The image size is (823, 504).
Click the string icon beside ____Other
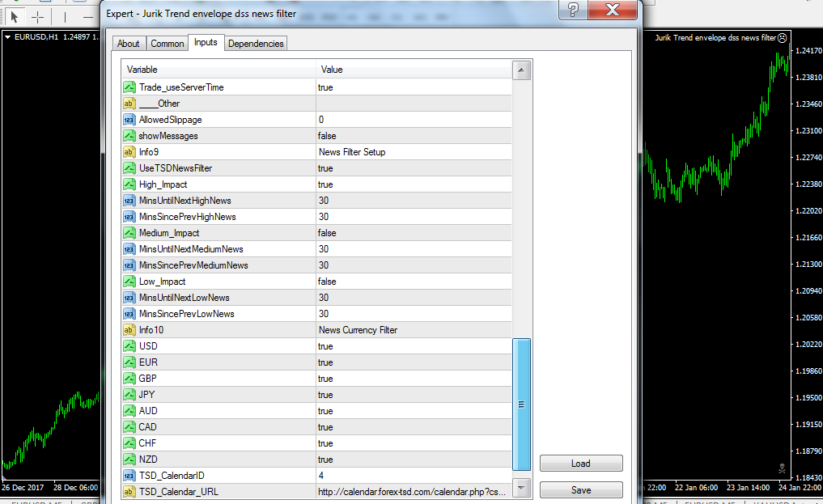[x=129, y=104]
